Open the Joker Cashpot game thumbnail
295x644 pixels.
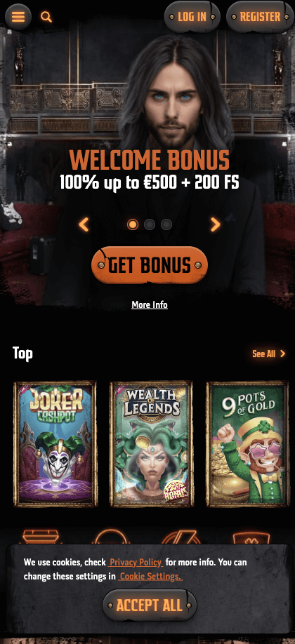click(55, 444)
